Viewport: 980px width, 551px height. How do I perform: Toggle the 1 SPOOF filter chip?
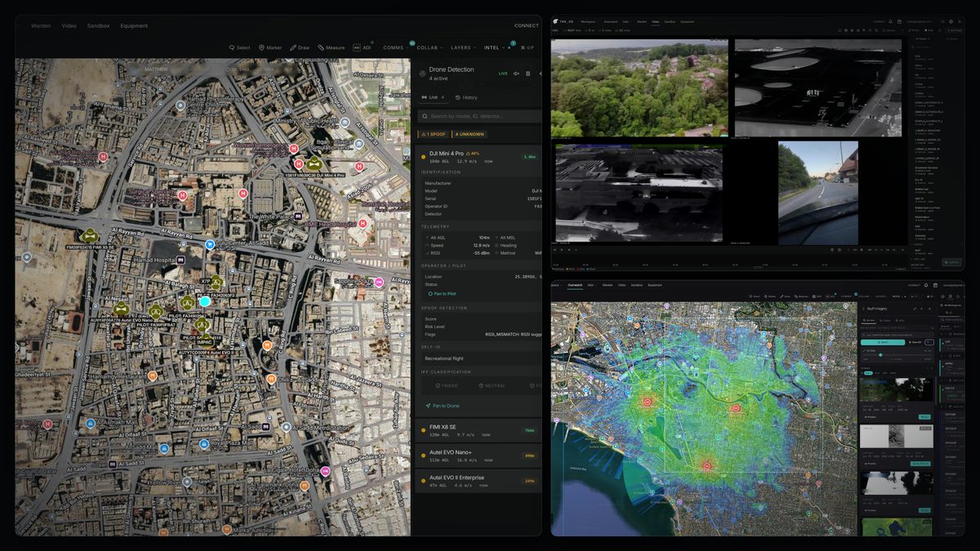click(x=433, y=134)
